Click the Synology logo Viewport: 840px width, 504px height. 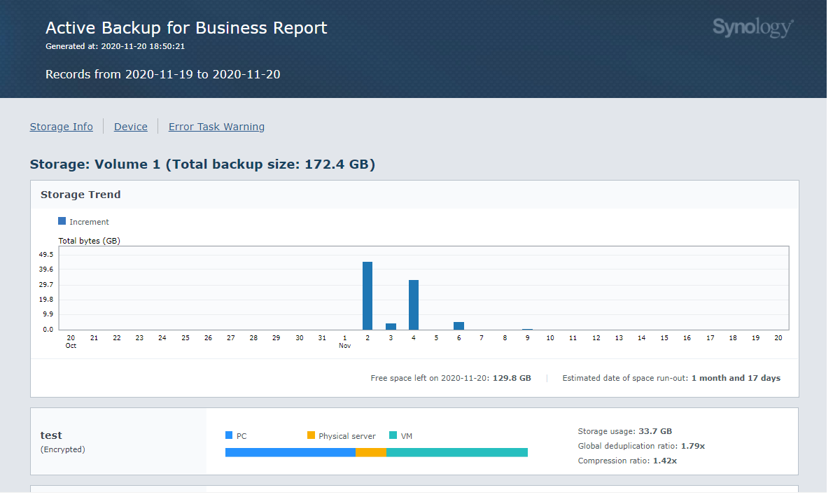(x=752, y=27)
